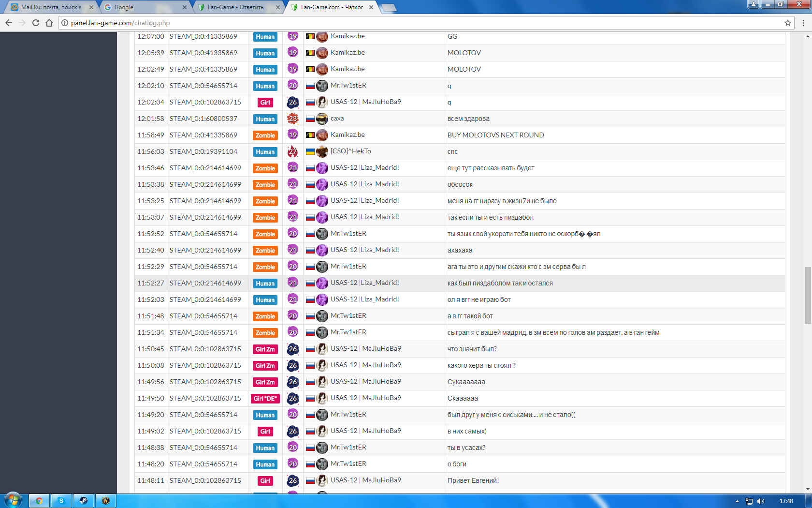
Task: Click the Girl "DE" badge at 11:49:50
Action: click(x=265, y=399)
